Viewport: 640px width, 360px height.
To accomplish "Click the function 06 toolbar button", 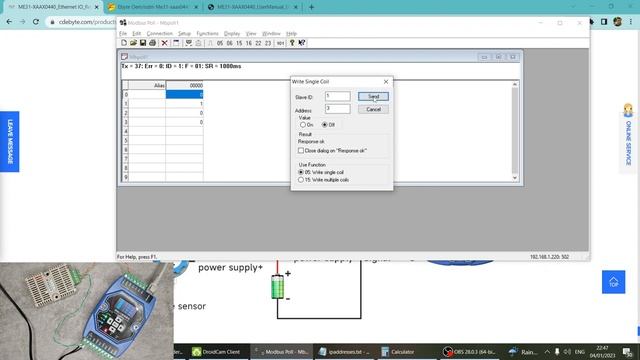I will [229, 43].
